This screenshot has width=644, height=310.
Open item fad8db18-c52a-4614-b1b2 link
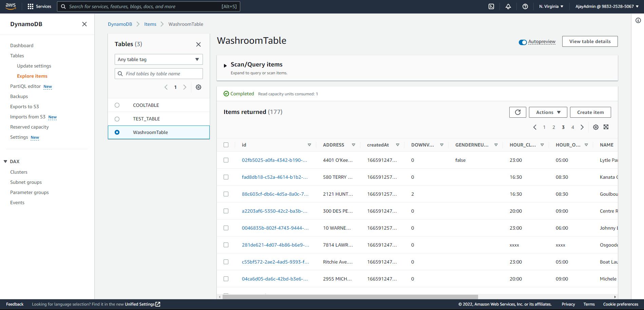click(x=275, y=177)
